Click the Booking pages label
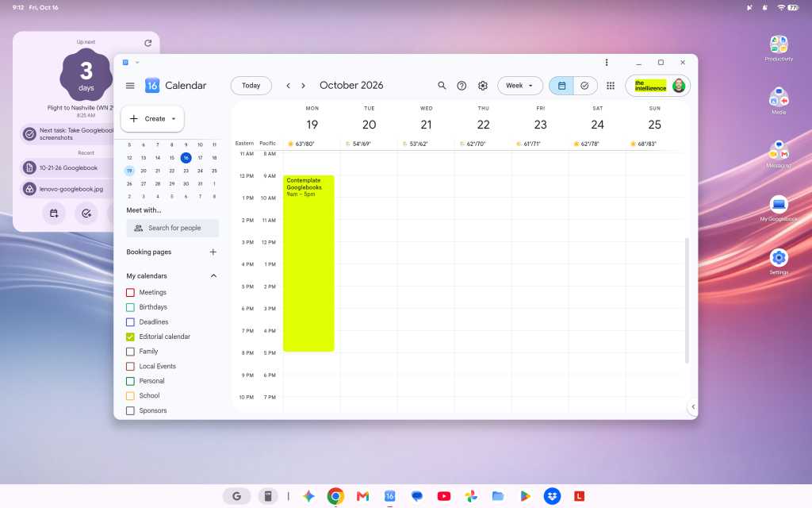The width and height of the screenshot is (812, 508). (148, 252)
